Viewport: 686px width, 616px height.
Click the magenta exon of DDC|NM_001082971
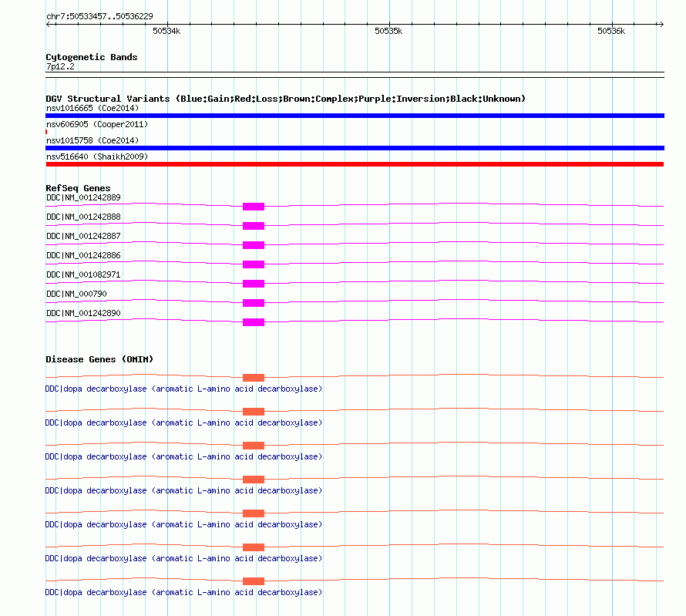254,284
